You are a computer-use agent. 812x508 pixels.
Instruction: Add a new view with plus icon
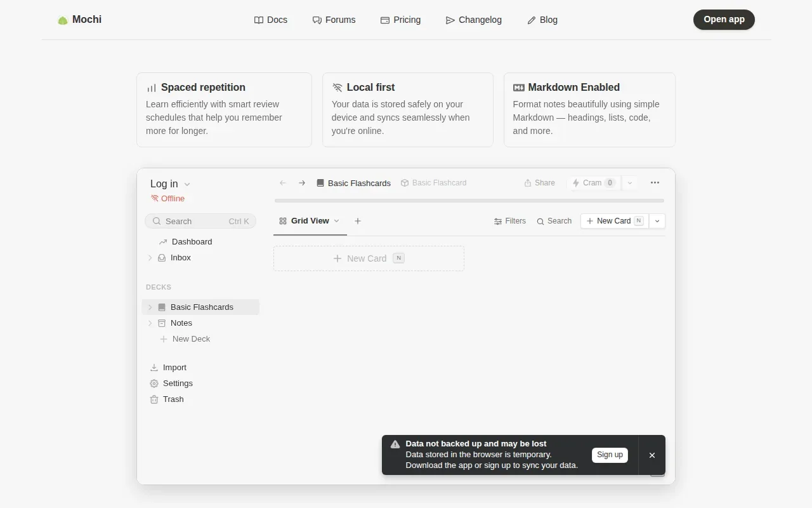click(358, 221)
